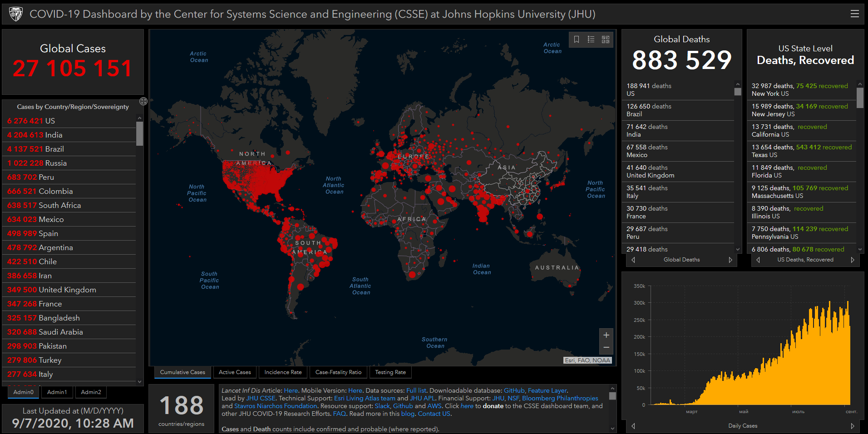Go to previous Daily Cases chart

[633, 426]
